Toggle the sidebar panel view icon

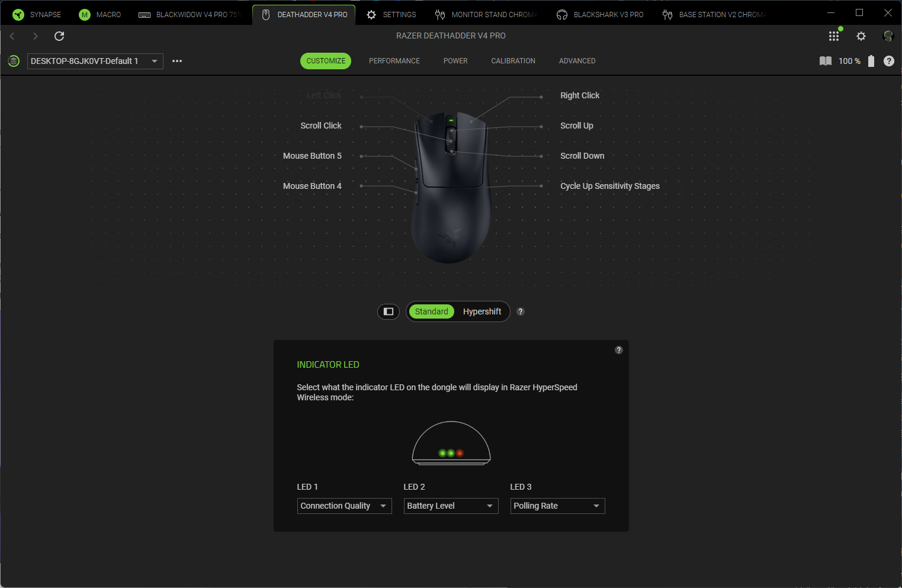coord(389,311)
